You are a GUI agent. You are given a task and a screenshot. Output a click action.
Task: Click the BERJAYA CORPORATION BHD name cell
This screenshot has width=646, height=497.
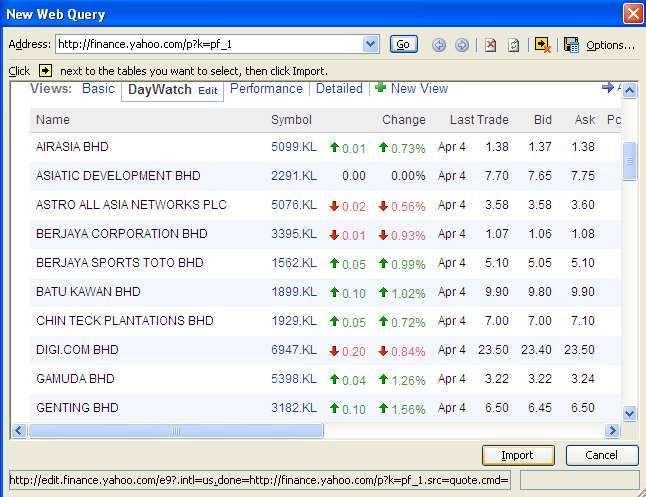122,234
